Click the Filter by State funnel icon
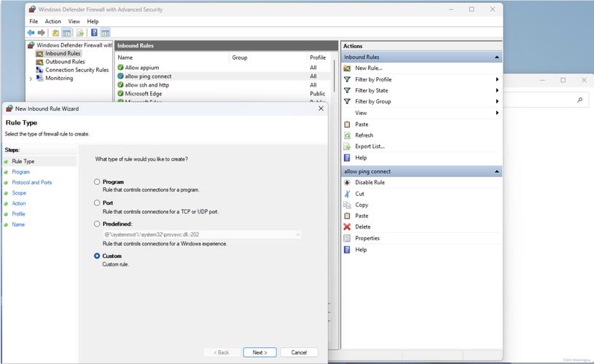The width and height of the screenshot is (594, 364). 347,90
